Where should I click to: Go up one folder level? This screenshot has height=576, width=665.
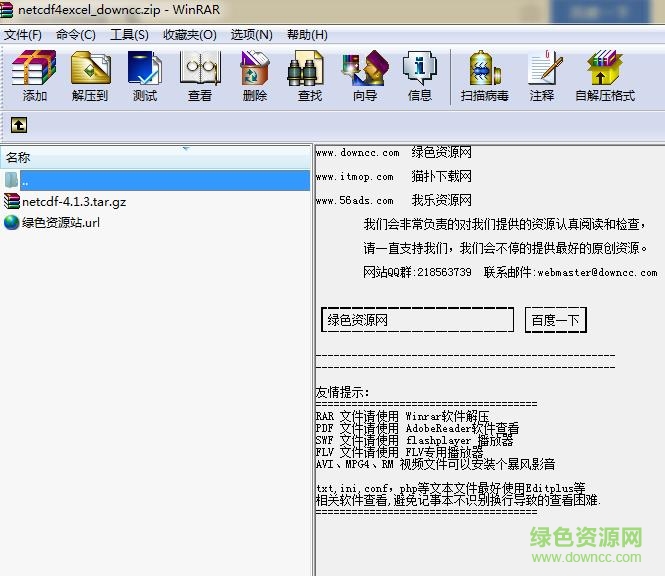(x=19, y=125)
